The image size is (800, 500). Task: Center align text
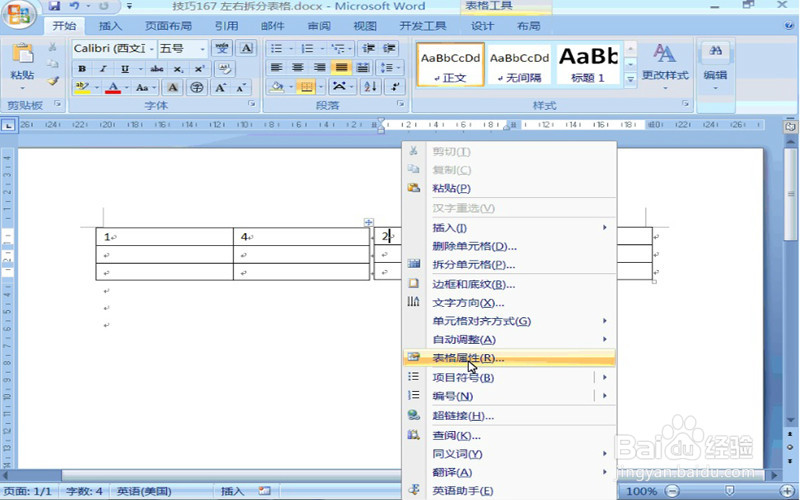click(x=298, y=67)
